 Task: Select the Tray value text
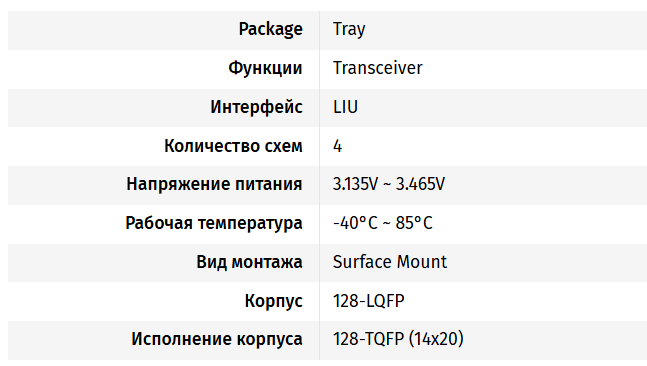coord(349,29)
